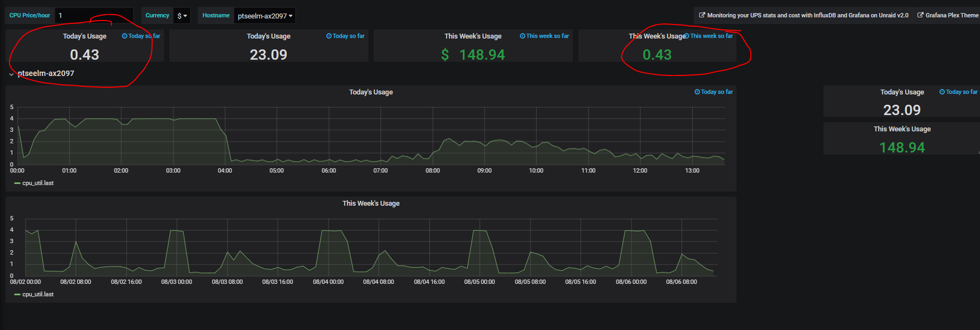Click the 08/06 00:00 tick on weekly graph

pos(631,282)
